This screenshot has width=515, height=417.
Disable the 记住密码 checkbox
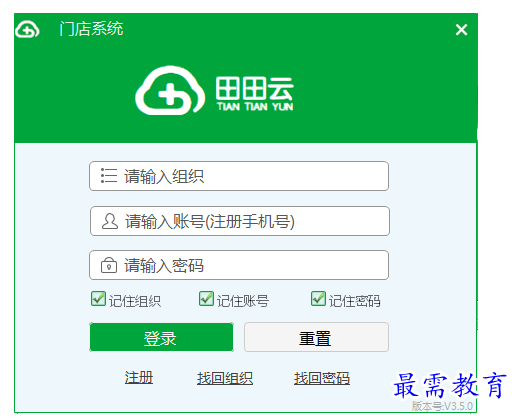318,299
